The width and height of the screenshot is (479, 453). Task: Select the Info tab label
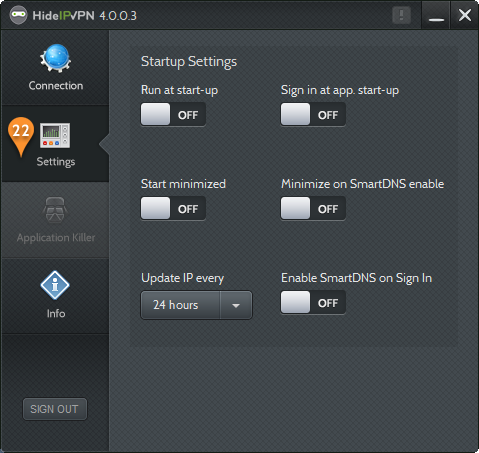[56, 314]
